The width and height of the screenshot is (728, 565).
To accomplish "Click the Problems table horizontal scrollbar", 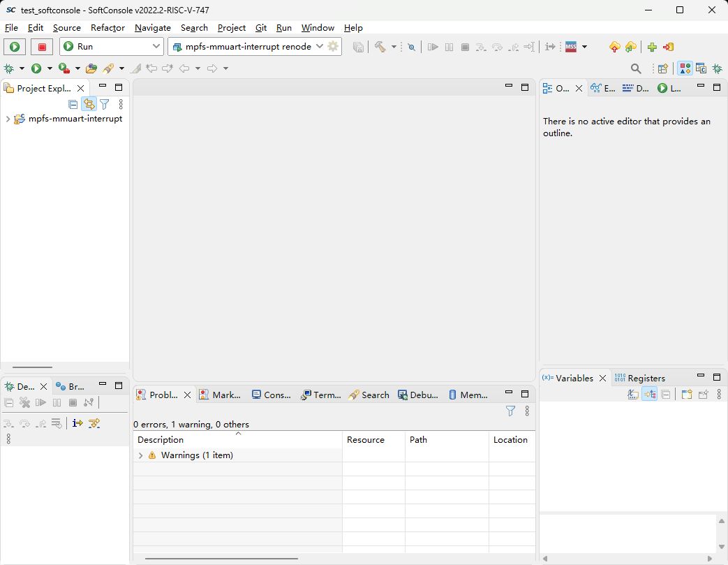I will 221,559.
